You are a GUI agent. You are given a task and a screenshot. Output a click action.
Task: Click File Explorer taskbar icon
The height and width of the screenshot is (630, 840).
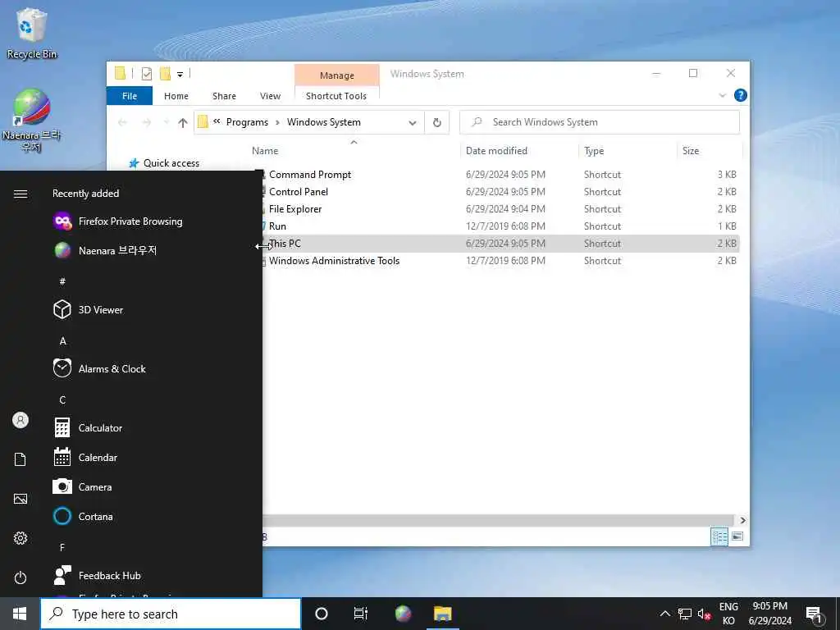point(442,614)
